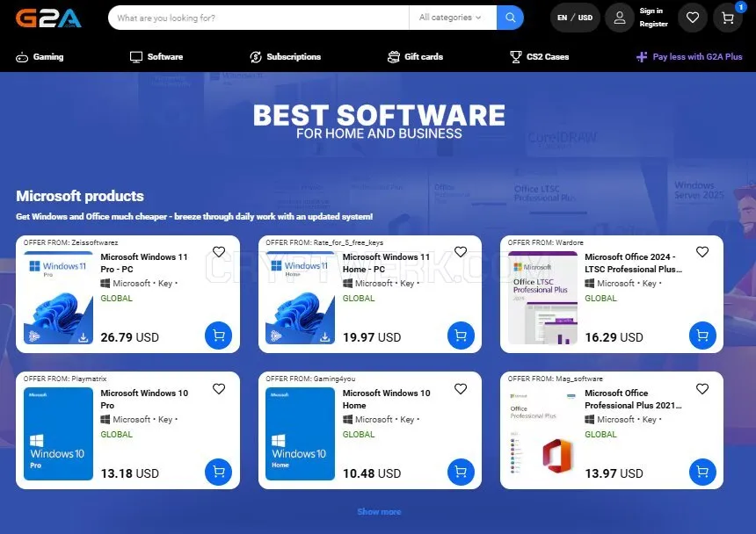The width and height of the screenshot is (756, 534).
Task: Open the Gaming menu
Action: [40, 57]
